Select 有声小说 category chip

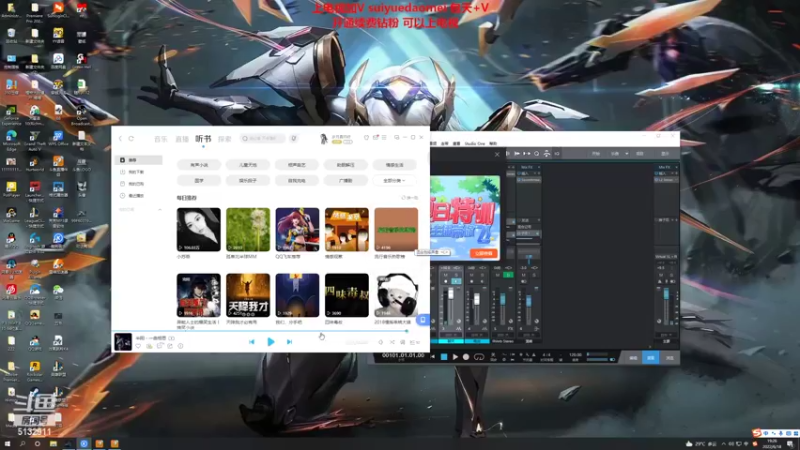point(199,165)
